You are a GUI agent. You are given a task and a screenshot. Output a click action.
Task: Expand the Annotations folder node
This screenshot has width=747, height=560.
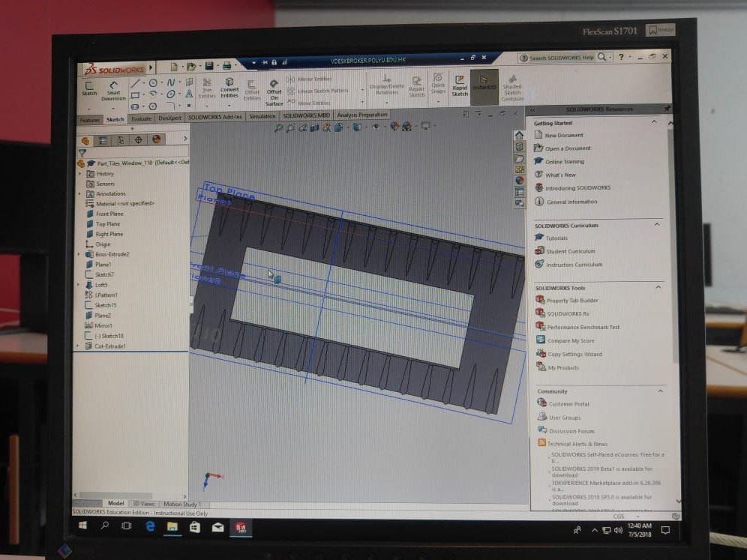pyautogui.click(x=79, y=194)
